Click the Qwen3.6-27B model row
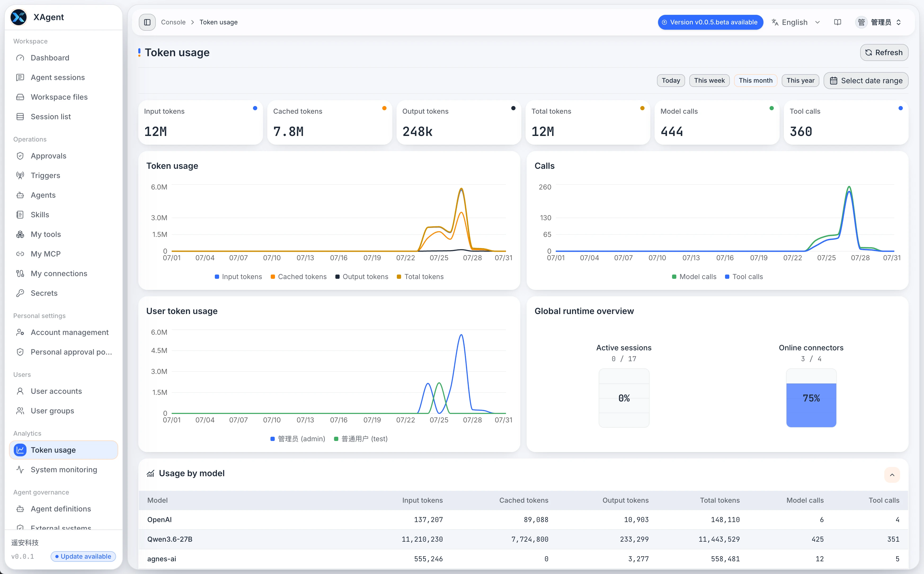Viewport: 924px width, 574px height. [x=523, y=539]
